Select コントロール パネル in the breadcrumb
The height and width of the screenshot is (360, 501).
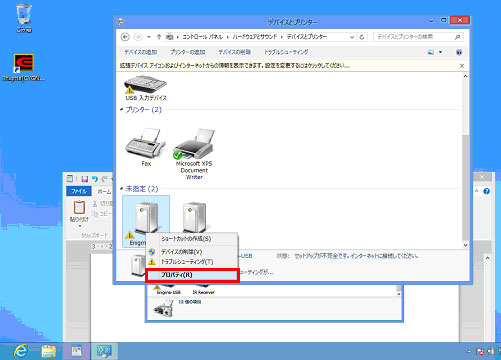tap(202, 37)
